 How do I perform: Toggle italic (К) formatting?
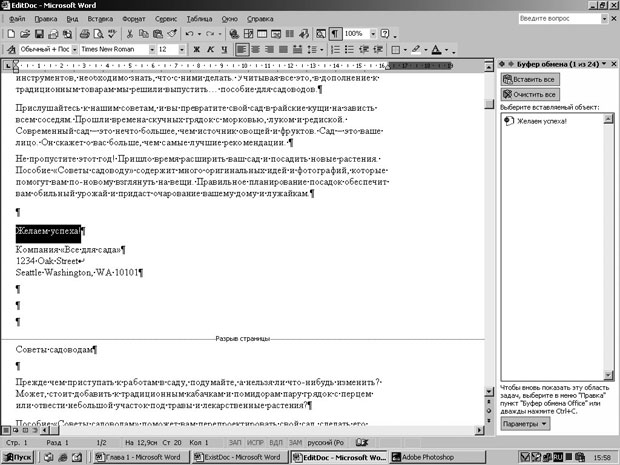tap(210, 49)
